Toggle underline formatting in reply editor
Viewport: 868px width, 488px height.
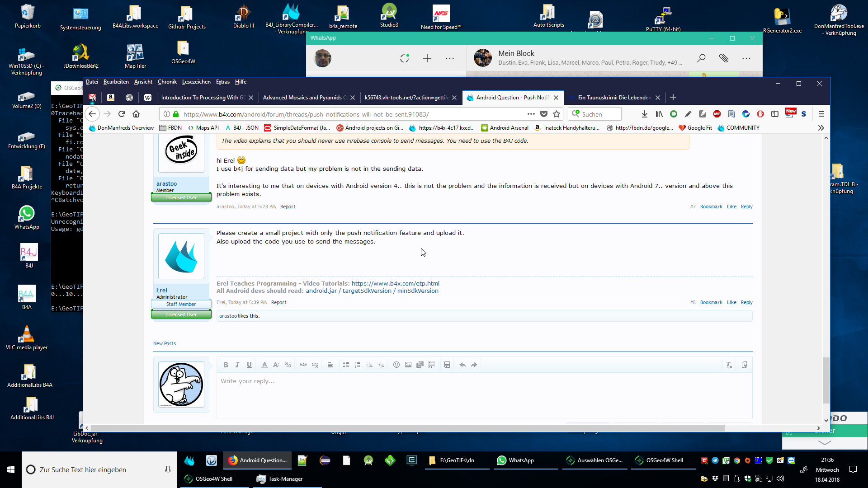249,365
